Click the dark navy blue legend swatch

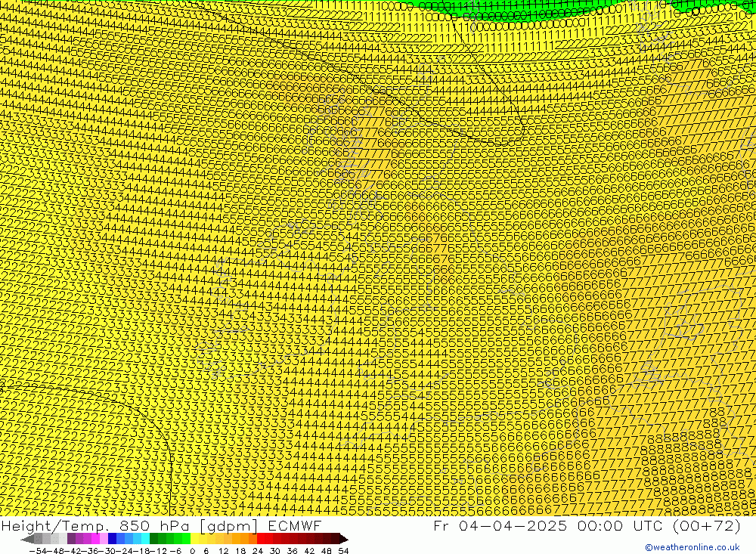click(112, 539)
